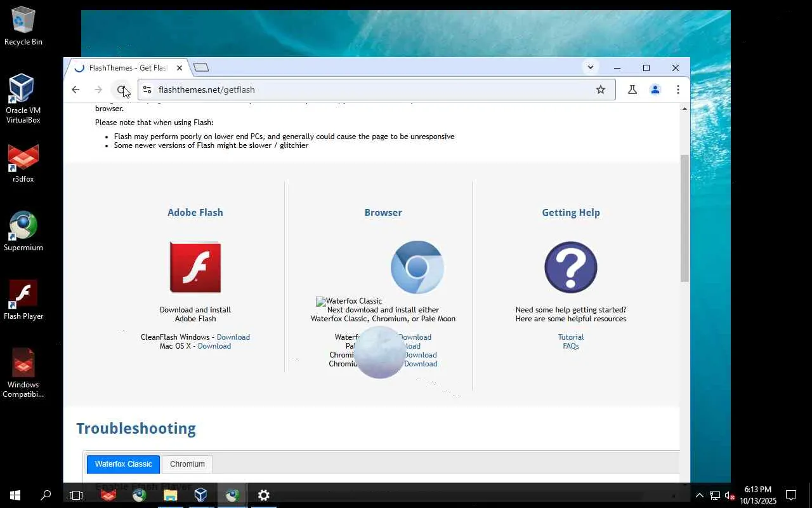Click the muted volume tray icon
The image size is (812, 508).
tap(730, 495)
